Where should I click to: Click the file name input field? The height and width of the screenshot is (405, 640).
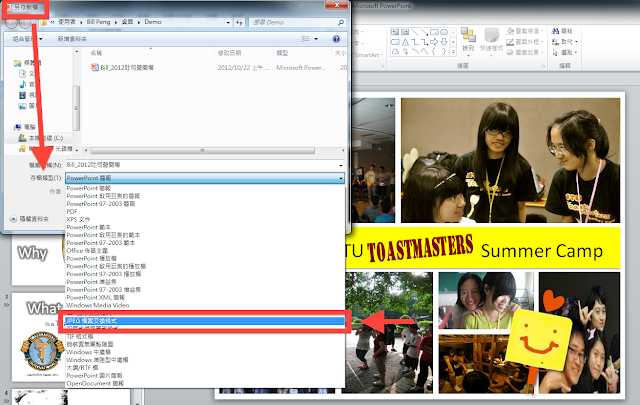pyautogui.click(x=204, y=165)
